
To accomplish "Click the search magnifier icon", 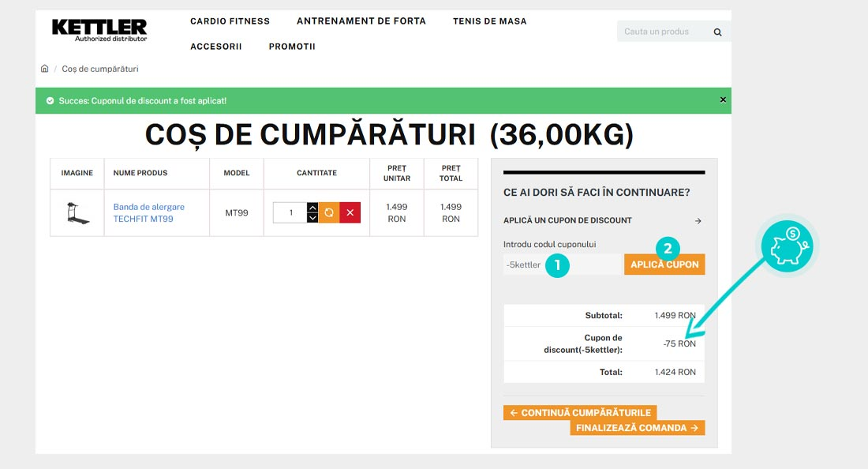I will point(717,32).
